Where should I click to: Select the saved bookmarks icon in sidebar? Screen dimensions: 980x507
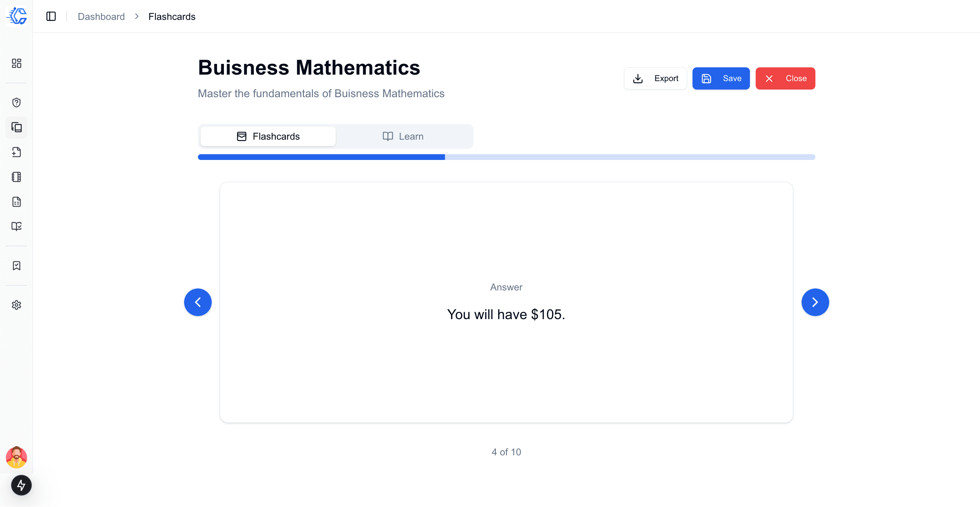16,266
